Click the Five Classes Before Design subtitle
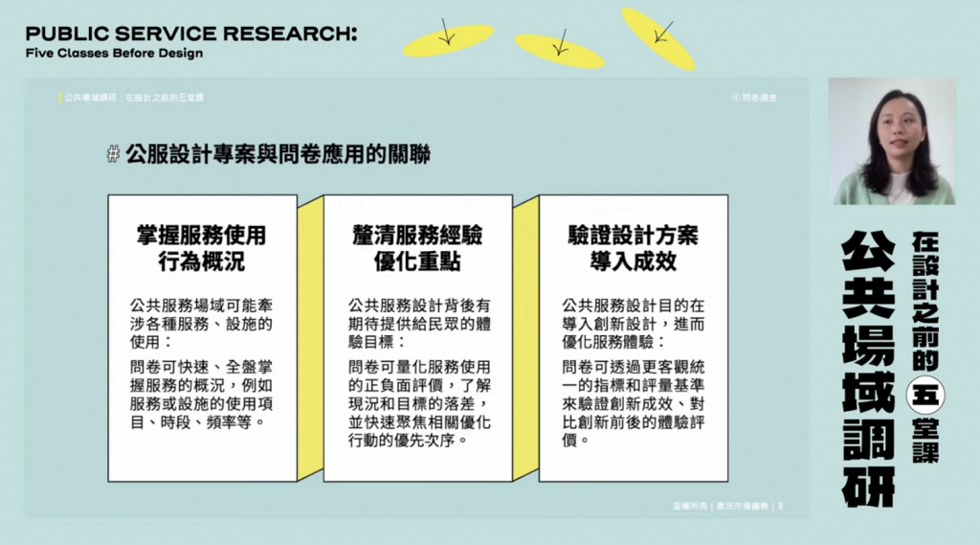This screenshot has width=980, height=545. [x=114, y=54]
